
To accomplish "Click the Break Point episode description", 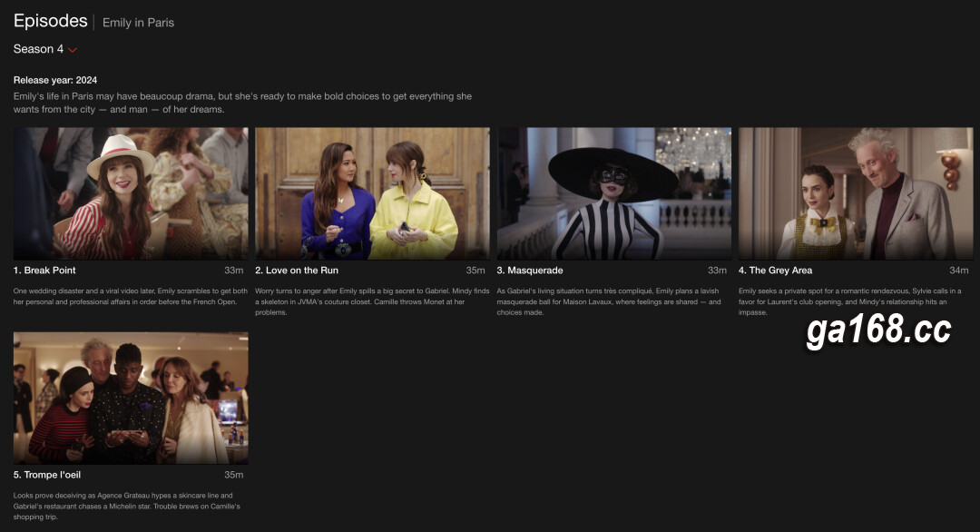I will [131, 296].
